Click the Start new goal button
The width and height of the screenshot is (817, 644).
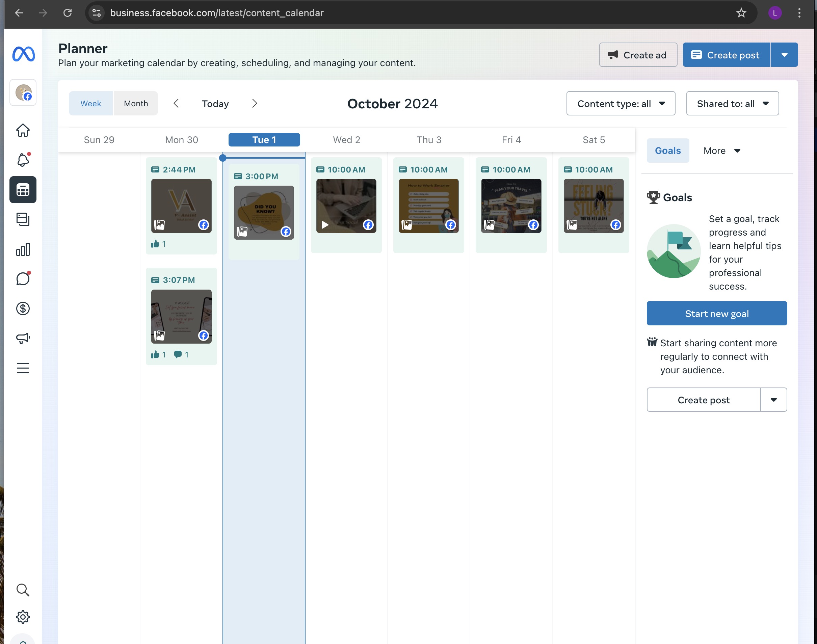coord(716,313)
